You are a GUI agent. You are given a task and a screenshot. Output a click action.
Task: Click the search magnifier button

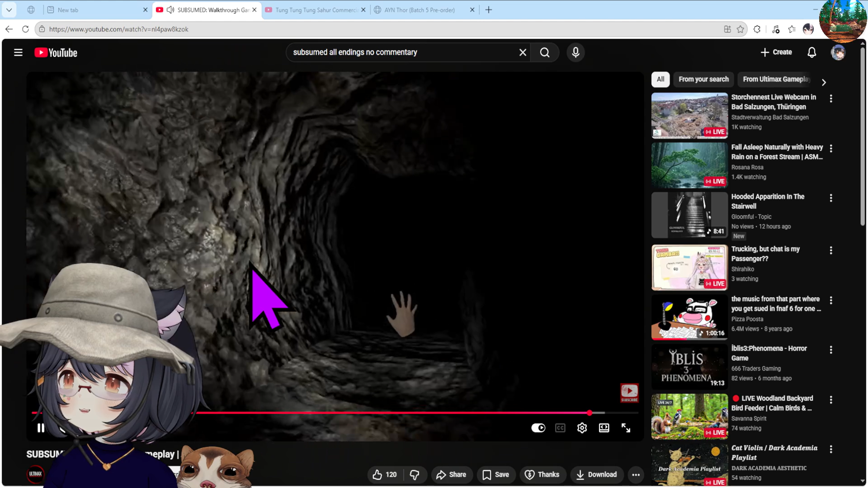click(545, 53)
